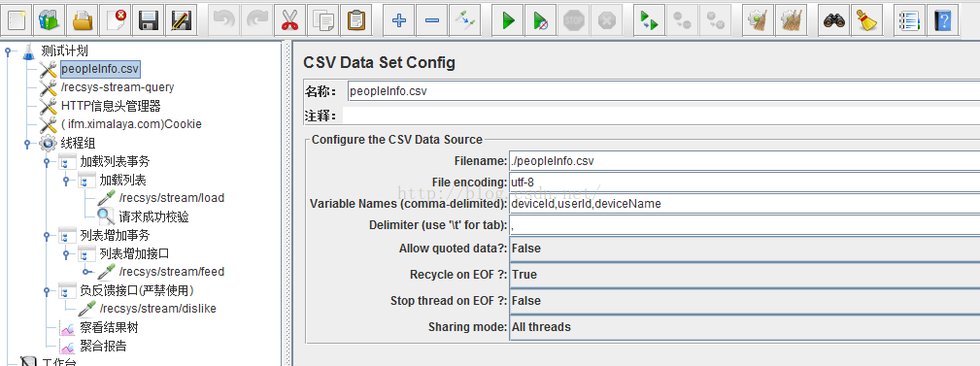The width and height of the screenshot is (980, 366).
Task: Open the Templates icon in toolbar
Action: pyautogui.click(x=50, y=20)
